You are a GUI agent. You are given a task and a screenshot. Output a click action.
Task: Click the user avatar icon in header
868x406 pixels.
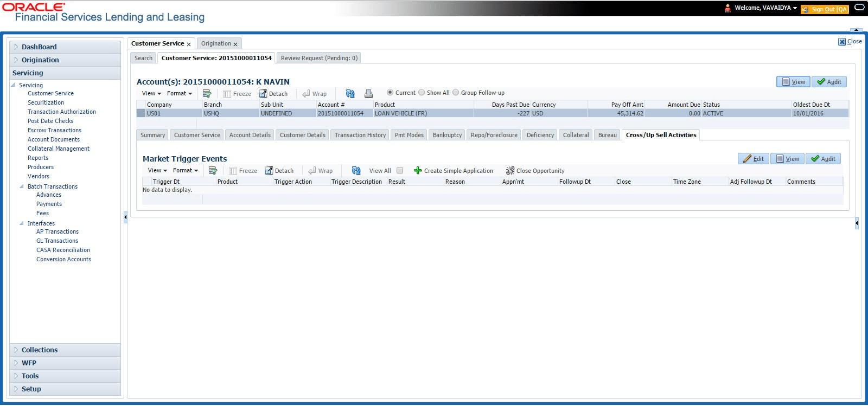(727, 8)
